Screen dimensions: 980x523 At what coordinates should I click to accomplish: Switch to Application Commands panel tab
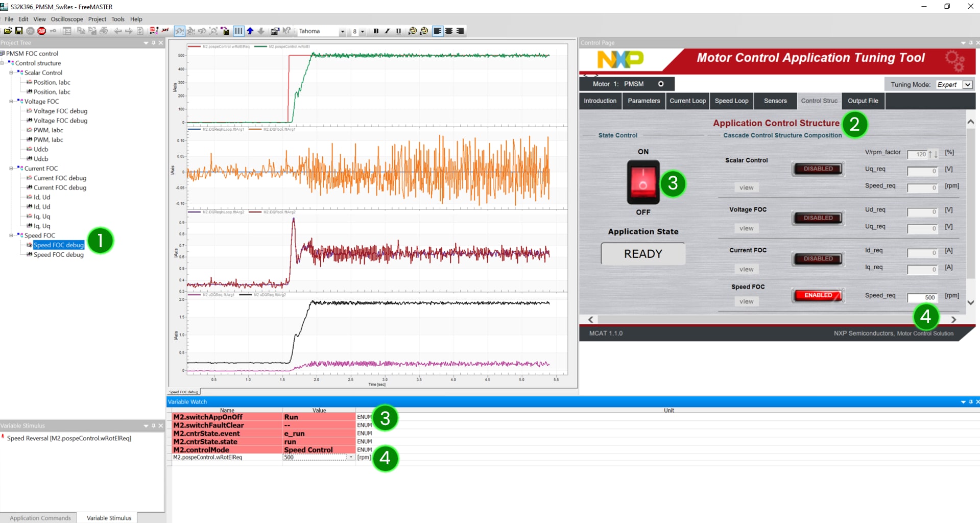[40, 518]
